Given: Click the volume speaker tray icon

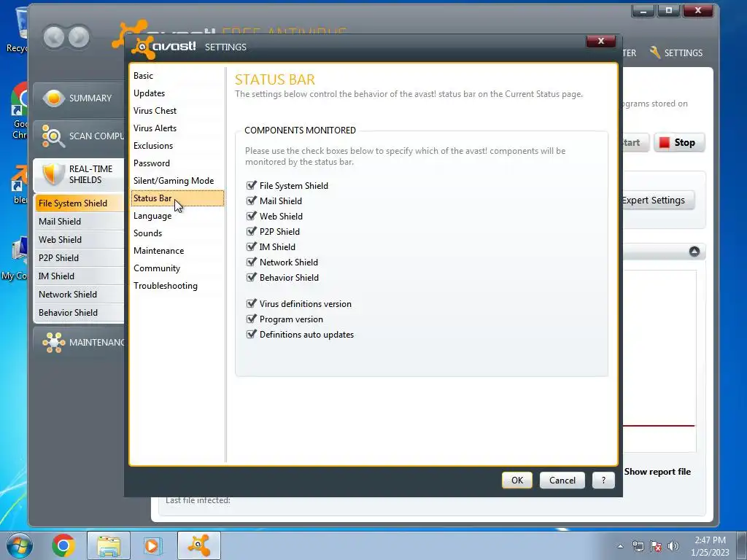Looking at the screenshot, I should [x=673, y=546].
